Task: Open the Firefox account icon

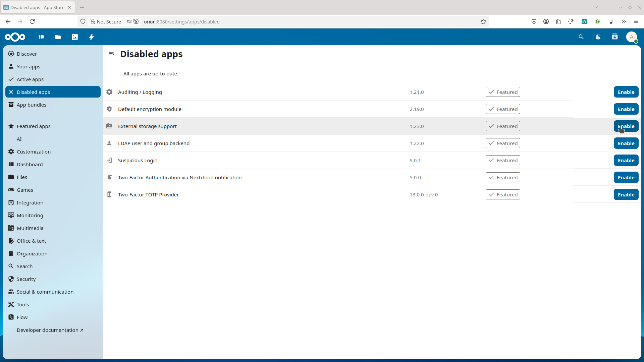Action: 546,21
